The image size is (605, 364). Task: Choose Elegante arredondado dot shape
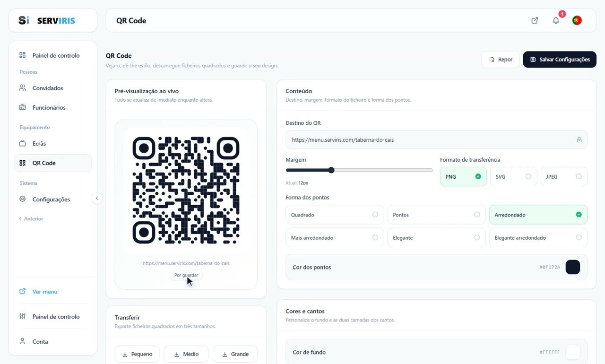(538, 237)
